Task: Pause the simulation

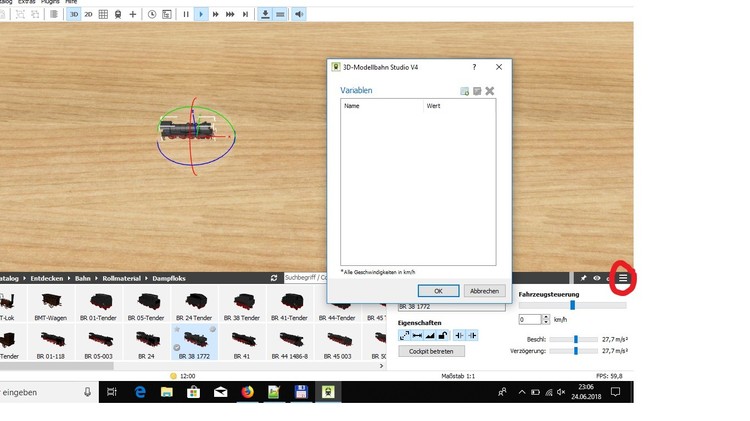Action: click(186, 14)
